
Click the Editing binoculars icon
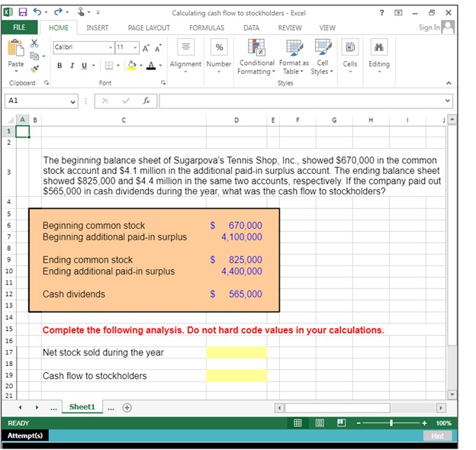378,47
